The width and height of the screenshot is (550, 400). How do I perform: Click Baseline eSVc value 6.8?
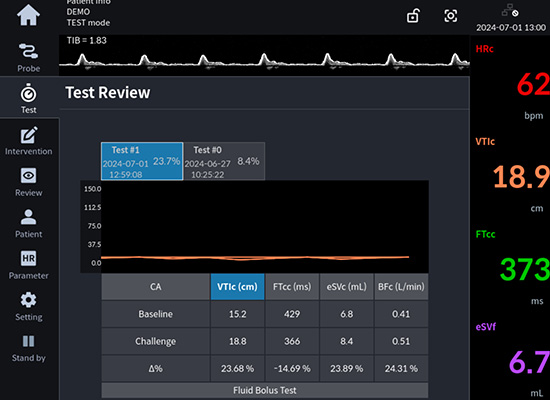coord(347,314)
